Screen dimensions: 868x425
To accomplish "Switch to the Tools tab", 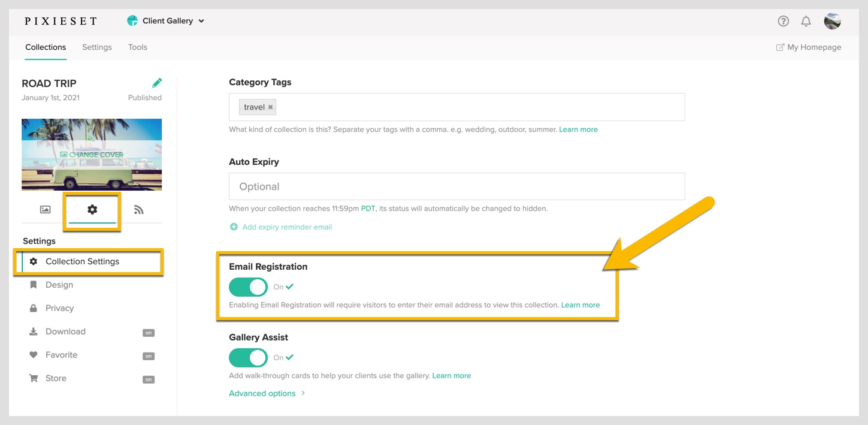I will pos(138,47).
